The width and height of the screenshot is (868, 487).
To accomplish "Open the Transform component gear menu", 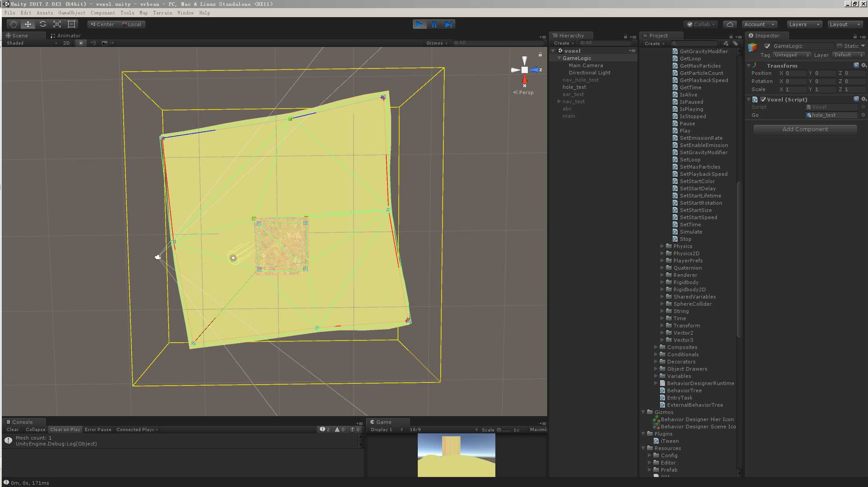I will (x=863, y=65).
